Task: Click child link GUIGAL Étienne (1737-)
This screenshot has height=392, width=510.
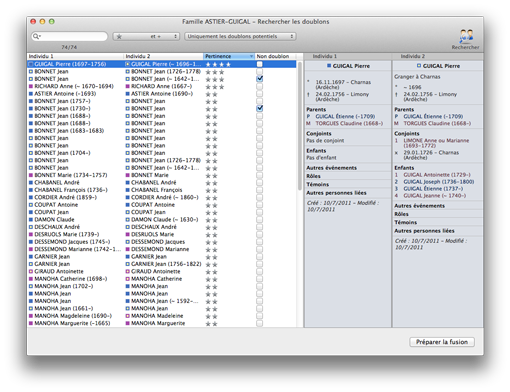Action: [433, 189]
